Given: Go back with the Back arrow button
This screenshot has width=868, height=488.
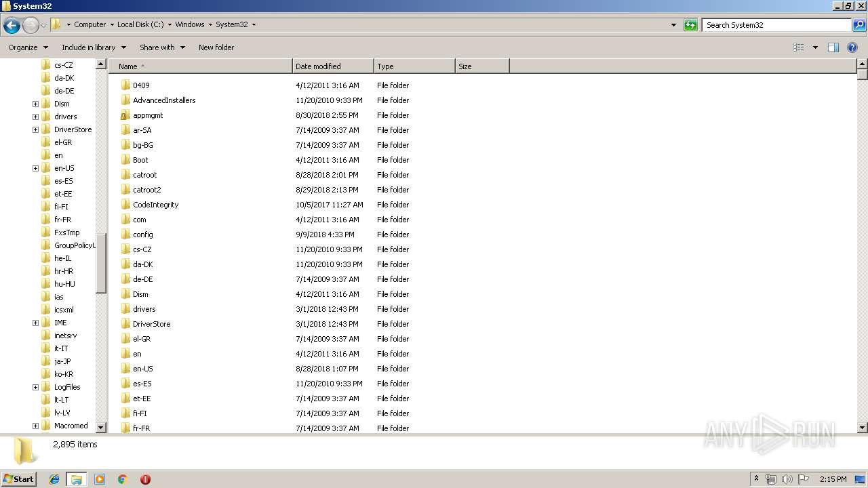Looking at the screenshot, I should point(12,26).
